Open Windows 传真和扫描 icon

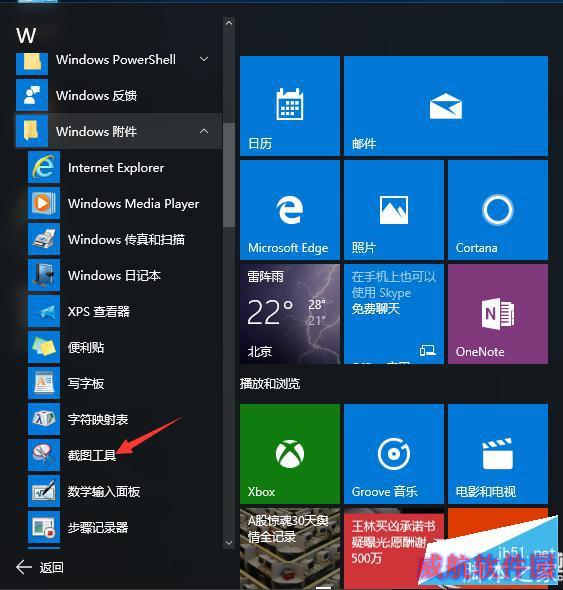(44, 239)
